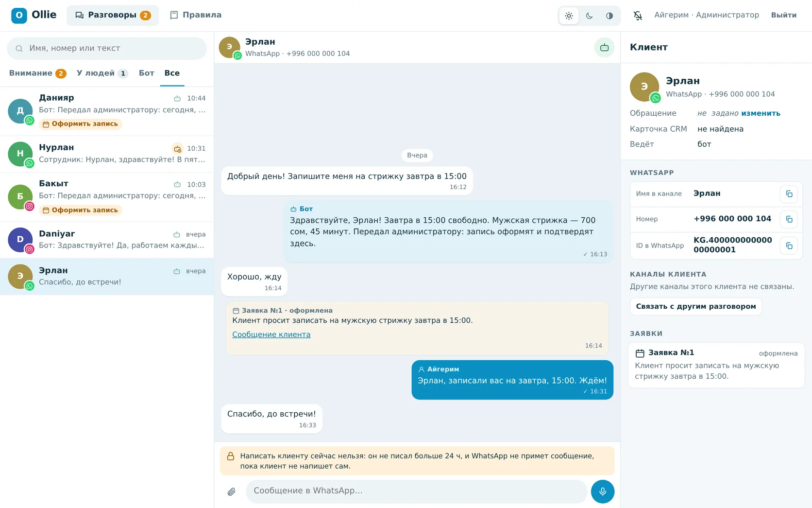Show conversations handled by Бот
The height and width of the screenshot is (508, 812).
(146, 73)
